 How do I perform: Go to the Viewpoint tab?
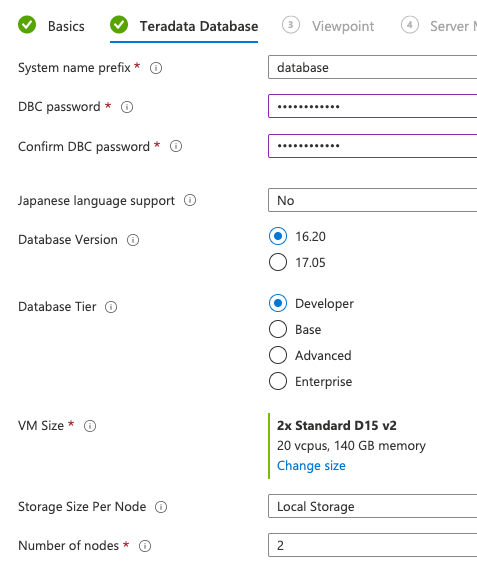tap(343, 26)
